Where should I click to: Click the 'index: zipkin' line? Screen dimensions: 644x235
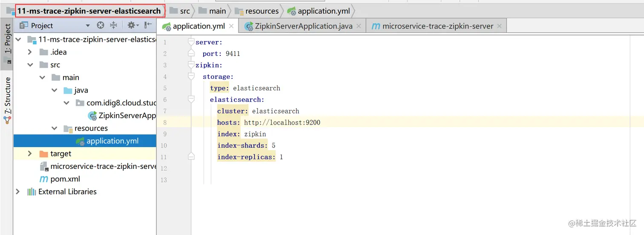(241, 134)
